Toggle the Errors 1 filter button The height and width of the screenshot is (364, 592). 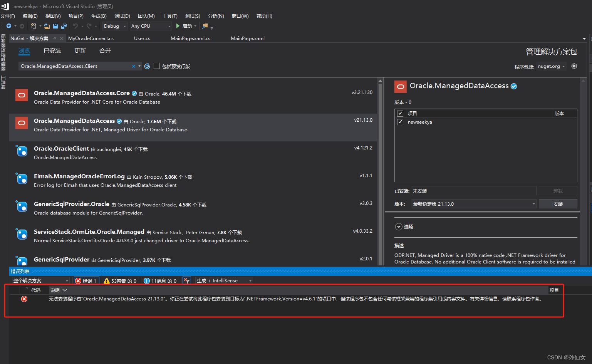point(86,281)
